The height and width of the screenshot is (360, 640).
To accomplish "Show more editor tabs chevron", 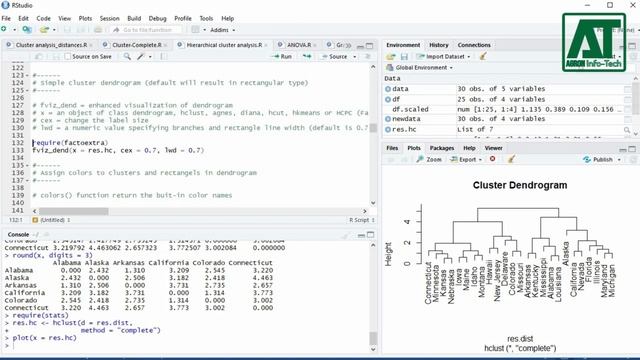I will point(348,45).
